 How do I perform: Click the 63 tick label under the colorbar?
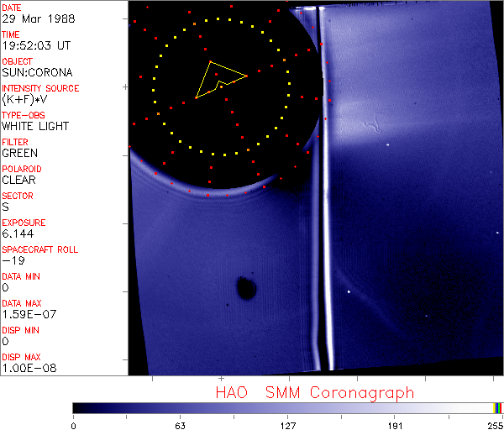tap(180, 424)
